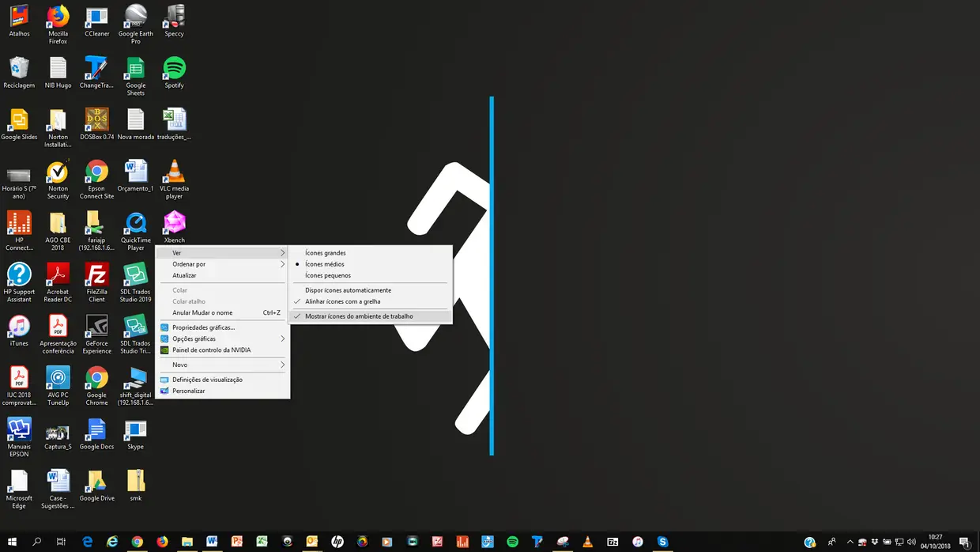
Task: Open Personalizar menu entry
Action: pos(222,391)
